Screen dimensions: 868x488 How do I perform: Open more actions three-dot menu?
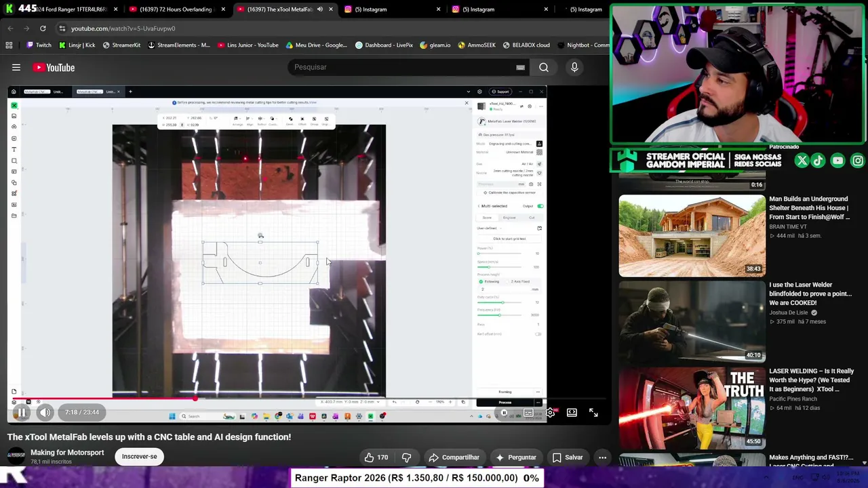[602, 457]
